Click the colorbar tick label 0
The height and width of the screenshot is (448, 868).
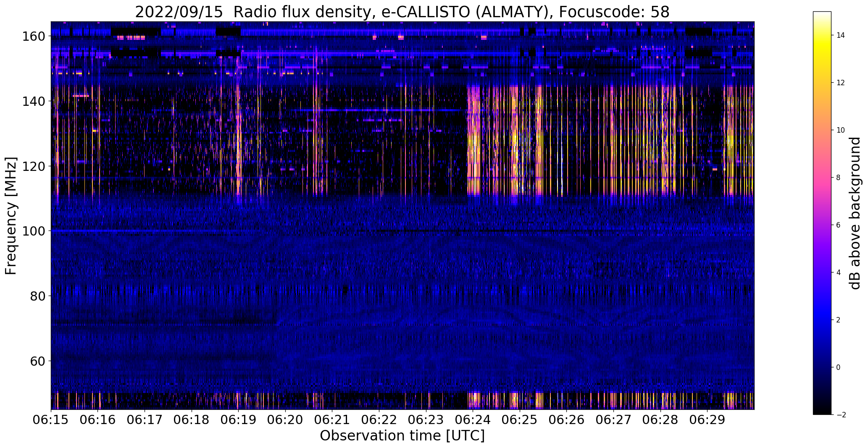click(x=839, y=367)
